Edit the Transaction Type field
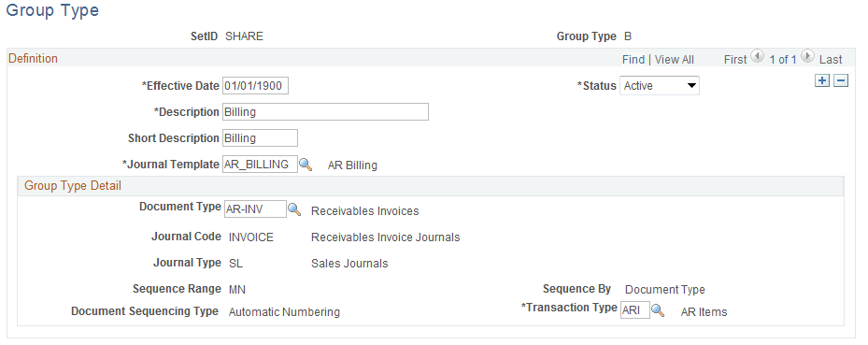This screenshot has width=868, height=345. coord(635,310)
